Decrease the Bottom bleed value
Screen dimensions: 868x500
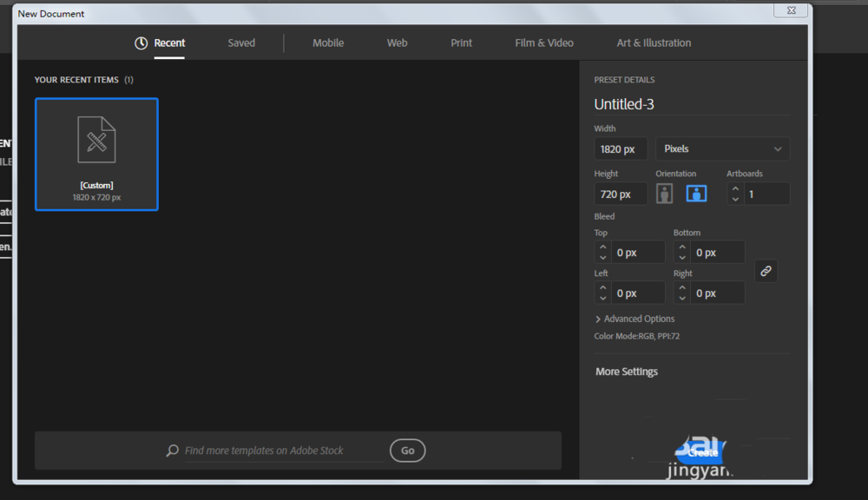(682, 258)
